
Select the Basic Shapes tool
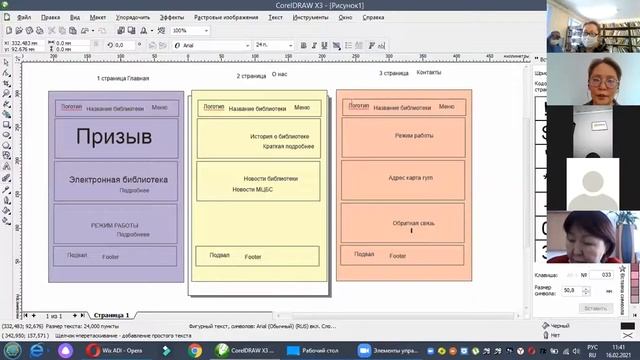click(x=6, y=156)
